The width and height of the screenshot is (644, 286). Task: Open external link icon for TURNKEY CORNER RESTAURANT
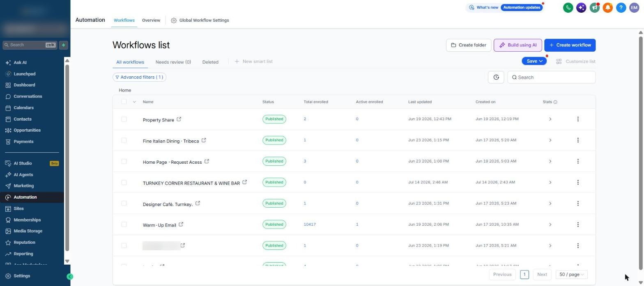(x=245, y=182)
